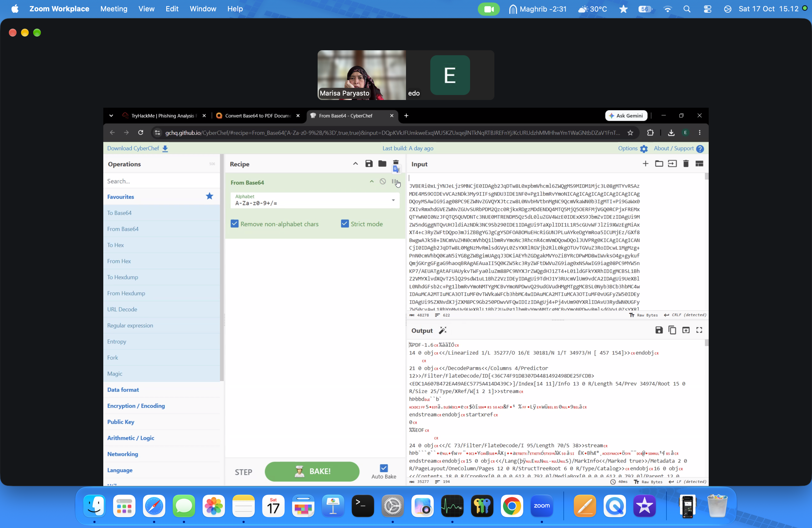The image size is (812, 528).
Task: Reset pane layout icon
Action: [x=699, y=164]
